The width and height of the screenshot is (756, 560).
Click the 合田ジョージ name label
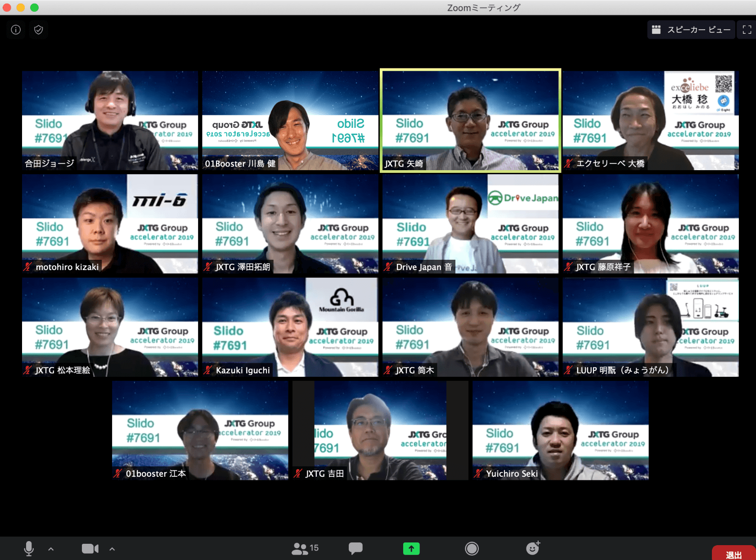tap(49, 163)
